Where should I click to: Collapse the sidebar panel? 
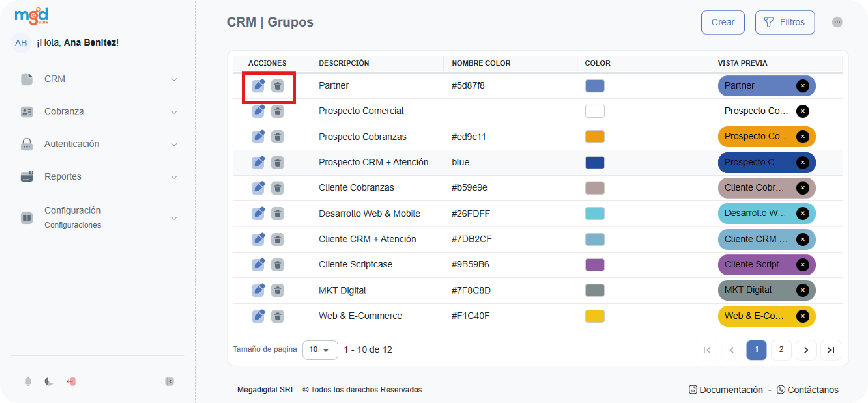(x=170, y=381)
